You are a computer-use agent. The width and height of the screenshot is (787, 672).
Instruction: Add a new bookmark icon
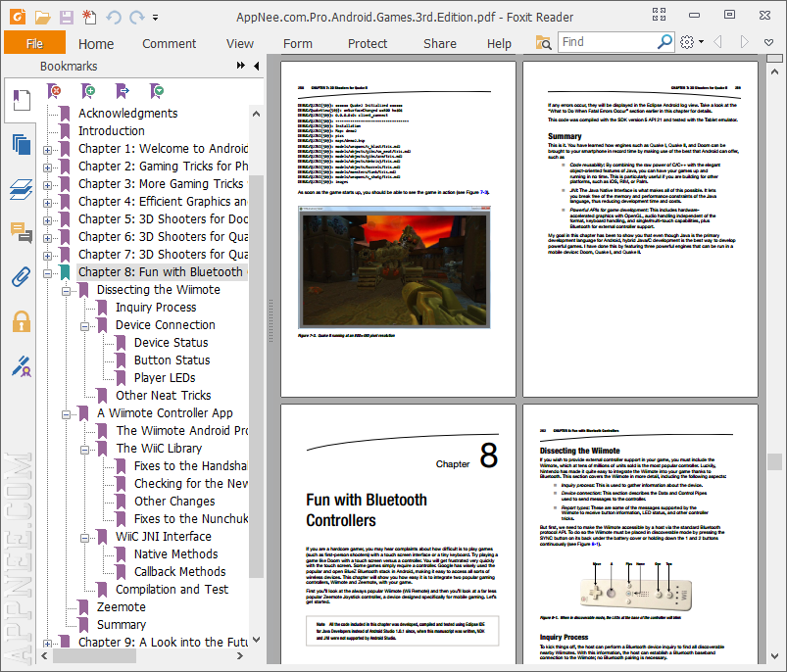pos(88,91)
